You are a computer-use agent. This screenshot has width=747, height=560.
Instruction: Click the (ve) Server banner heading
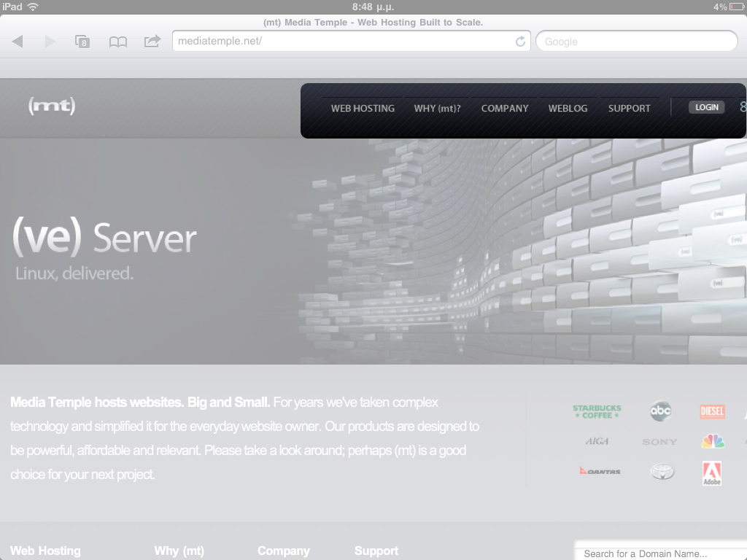104,239
